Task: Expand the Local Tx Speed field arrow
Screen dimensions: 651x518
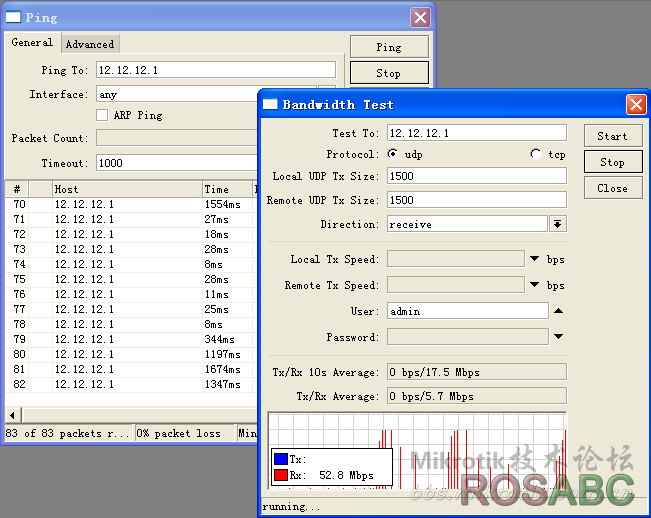Action: coord(534,259)
